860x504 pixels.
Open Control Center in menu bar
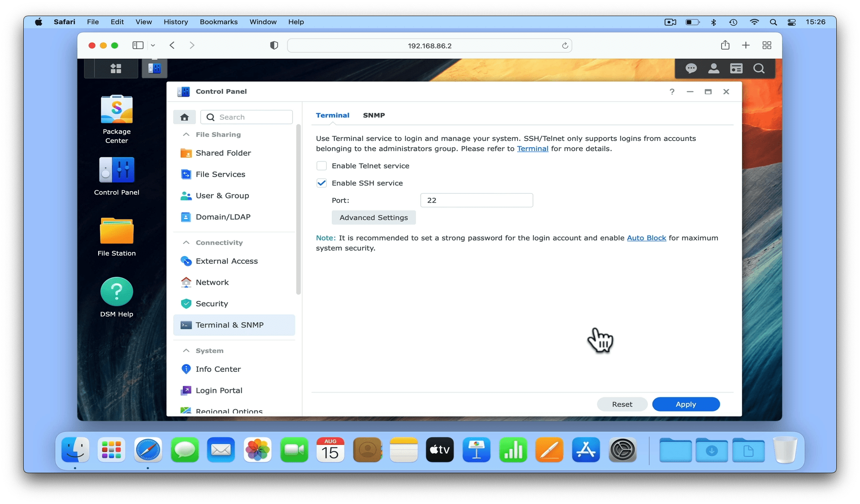(791, 22)
